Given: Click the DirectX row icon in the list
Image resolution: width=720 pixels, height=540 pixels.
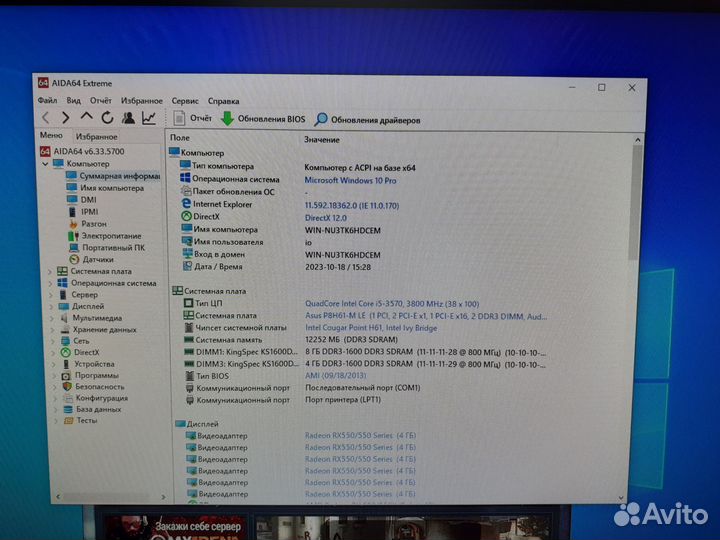Looking at the screenshot, I should point(186,216).
